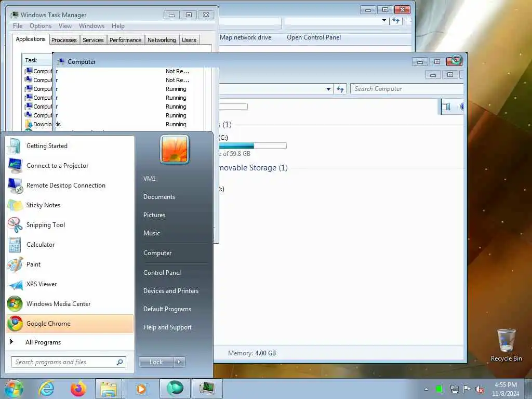Click refresh button in back Explorer window
This screenshot has height=399, width=532.
tap(395, 21)
